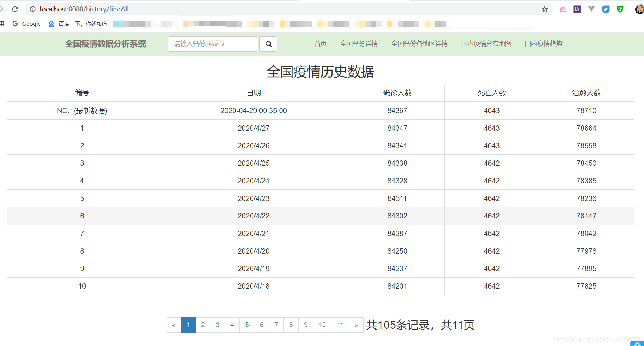
Task: Jump to pagination page 3
Action: pos(218,325)
